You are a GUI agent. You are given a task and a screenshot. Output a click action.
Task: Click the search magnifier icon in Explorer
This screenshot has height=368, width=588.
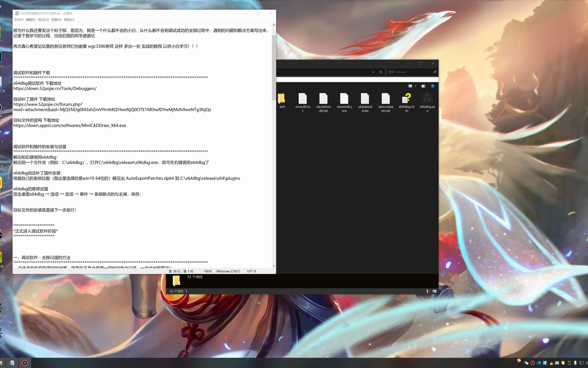(435, 72)
